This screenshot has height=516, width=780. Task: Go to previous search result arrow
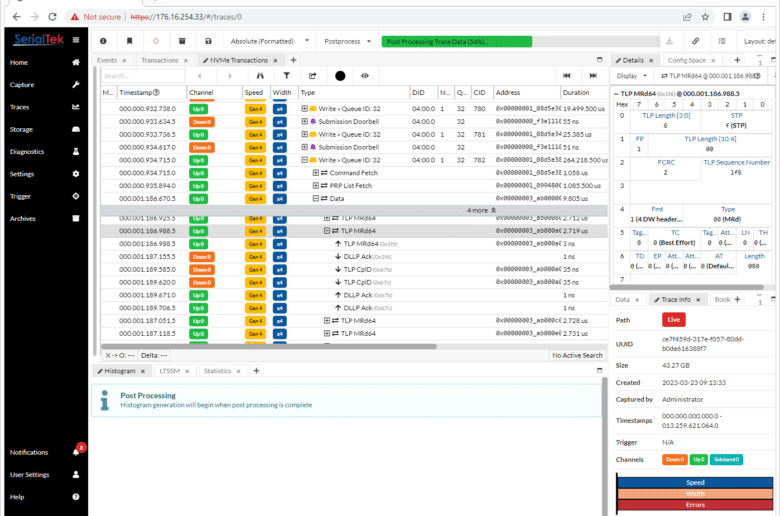199,76
